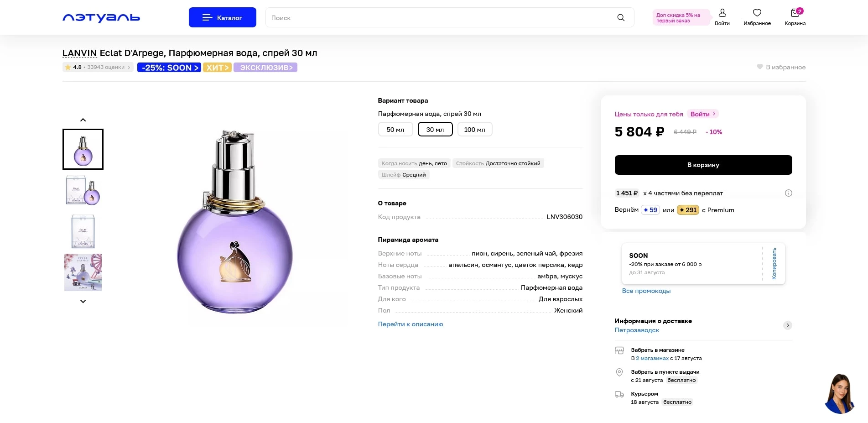Type in the Поиск search field
The height and width of the screenshot is (423, 868).
click(x=438, y=18)
